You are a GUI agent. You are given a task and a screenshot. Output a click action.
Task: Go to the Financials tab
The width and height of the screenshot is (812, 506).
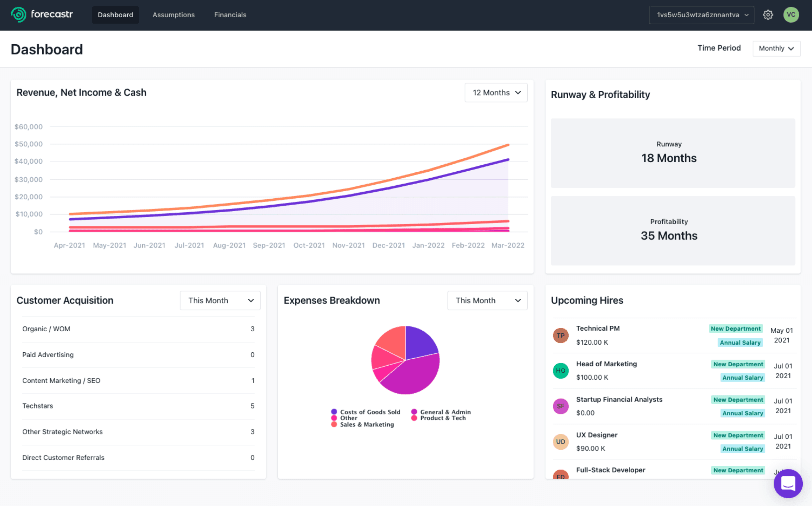[x=230, y=15]
